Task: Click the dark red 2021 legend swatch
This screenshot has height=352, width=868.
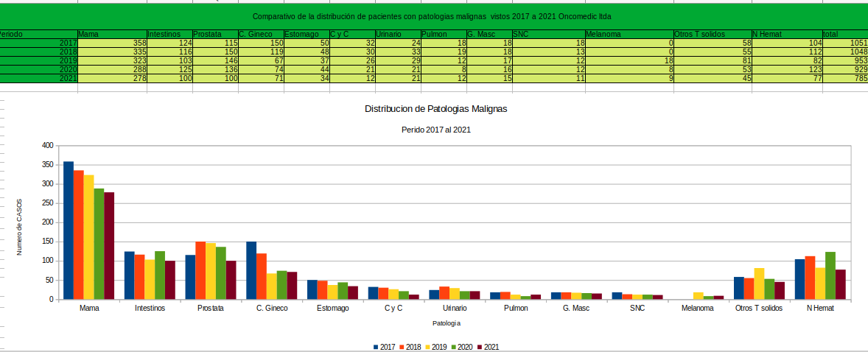Action: click(479, 347)
